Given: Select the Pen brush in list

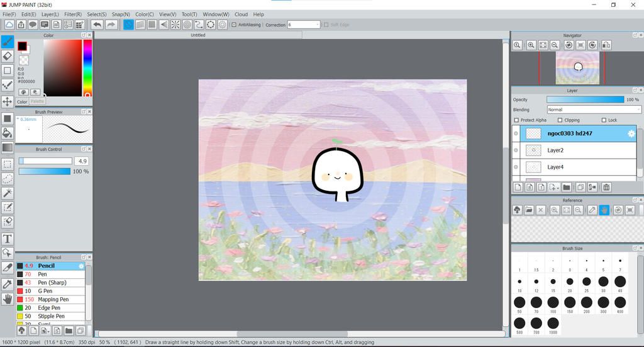Looking at the screenshot, I should tap(50, 274).
